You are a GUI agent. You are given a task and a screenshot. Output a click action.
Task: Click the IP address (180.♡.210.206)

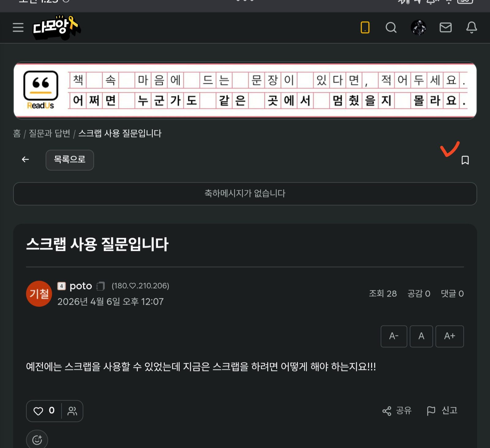[x=141, y=286]
